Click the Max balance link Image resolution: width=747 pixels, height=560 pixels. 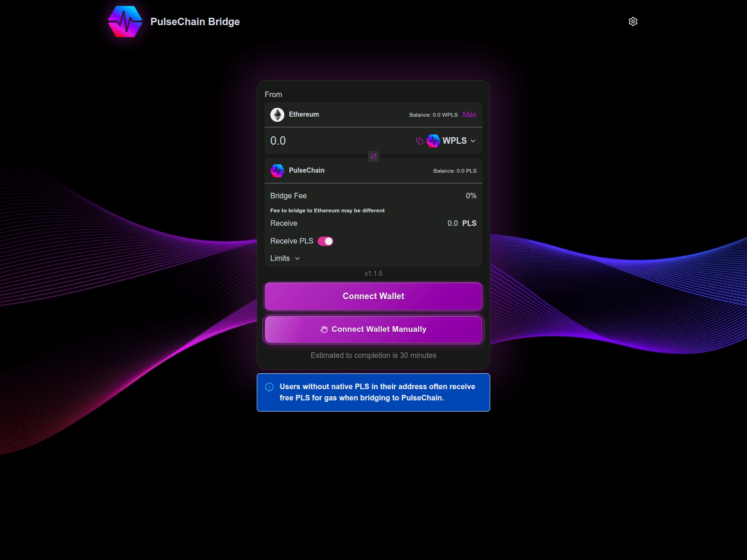[470, 115]
